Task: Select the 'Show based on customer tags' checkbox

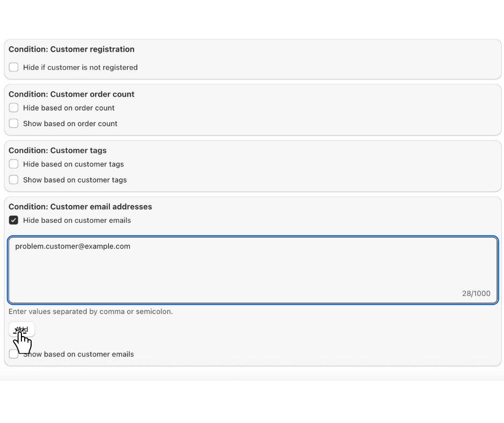Action: 13,180
